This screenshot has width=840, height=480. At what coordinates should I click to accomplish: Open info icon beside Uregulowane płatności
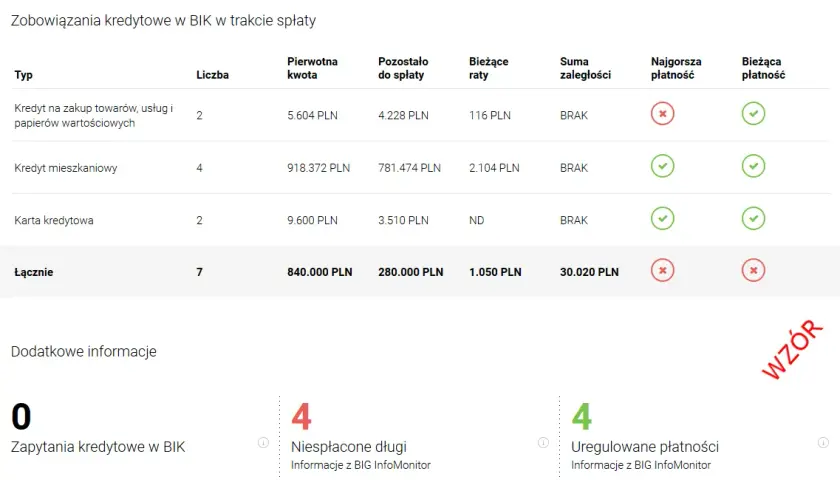823,442
